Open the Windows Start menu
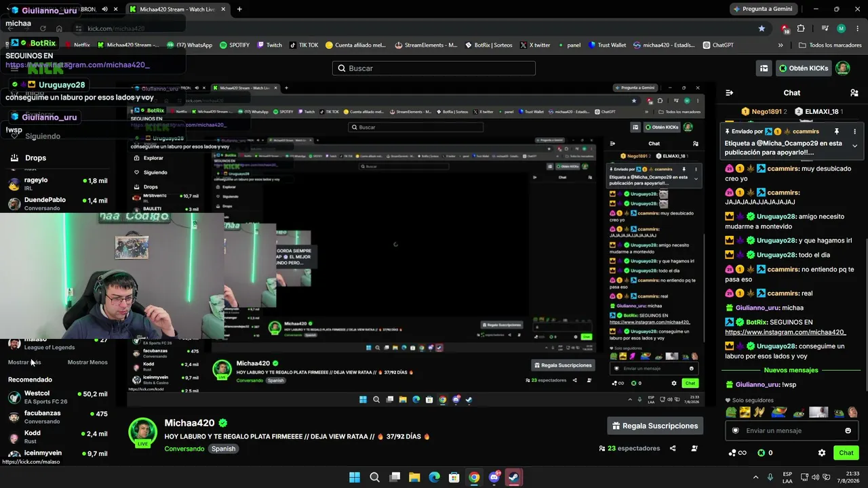This screenshot has height=488, width=868. pos(355,477)
